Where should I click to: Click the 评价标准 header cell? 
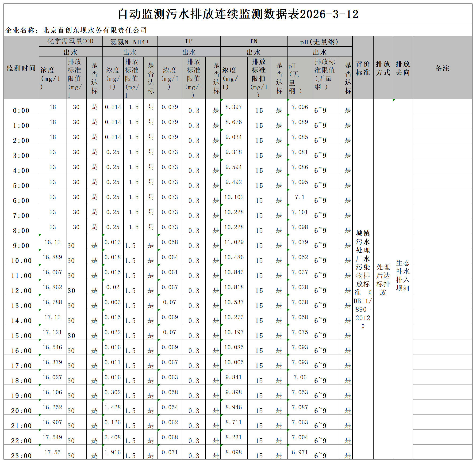pyautogui.click(x=363, y=68)
